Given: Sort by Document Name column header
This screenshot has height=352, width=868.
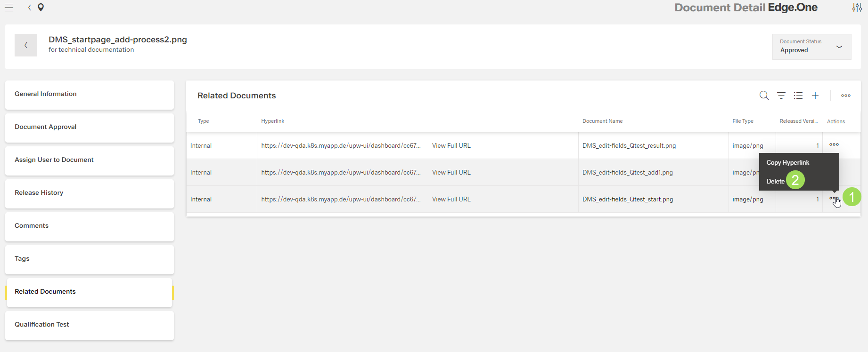Looking at the screenshot, I should click(602, 121).
